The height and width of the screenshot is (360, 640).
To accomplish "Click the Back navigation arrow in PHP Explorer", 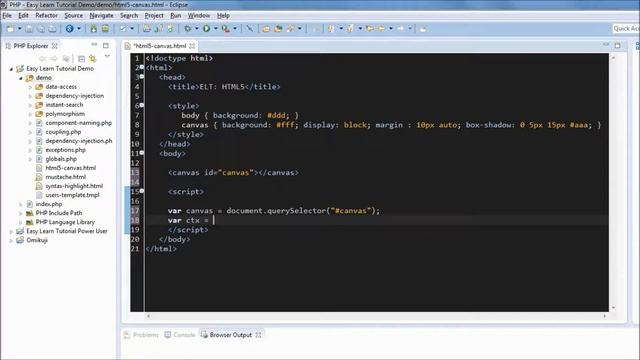I will [x=42, y=58].
